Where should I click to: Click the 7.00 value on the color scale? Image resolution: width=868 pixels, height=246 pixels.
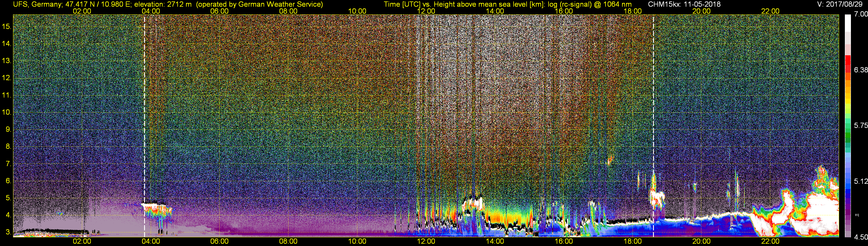(x=860, y=14)
